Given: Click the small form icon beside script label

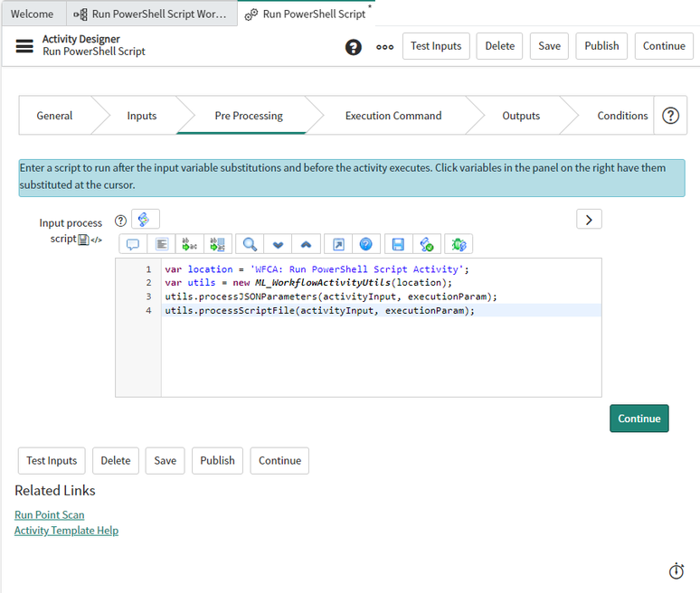Looking at the screenshot, I should (x=83, y=240).
